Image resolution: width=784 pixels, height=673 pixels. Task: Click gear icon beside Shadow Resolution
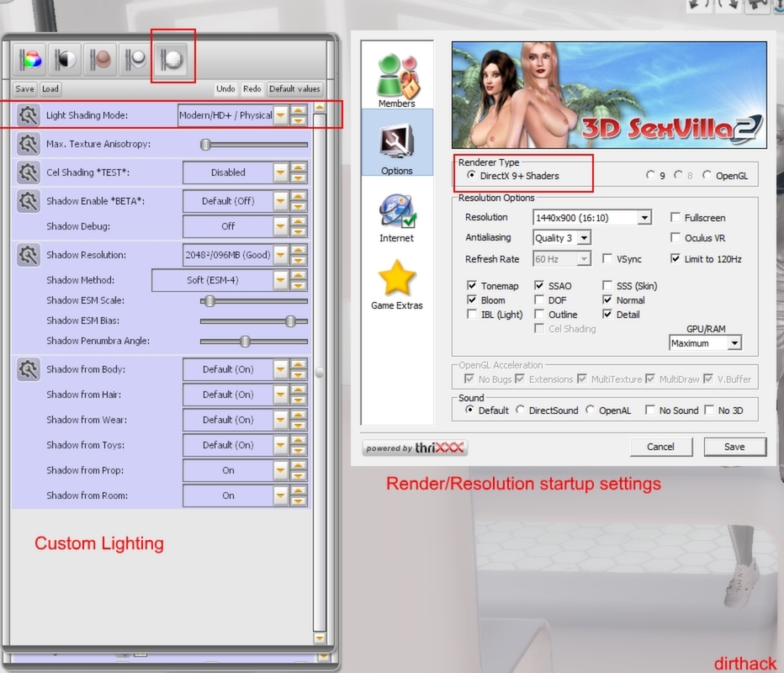(x=28, y=255)
